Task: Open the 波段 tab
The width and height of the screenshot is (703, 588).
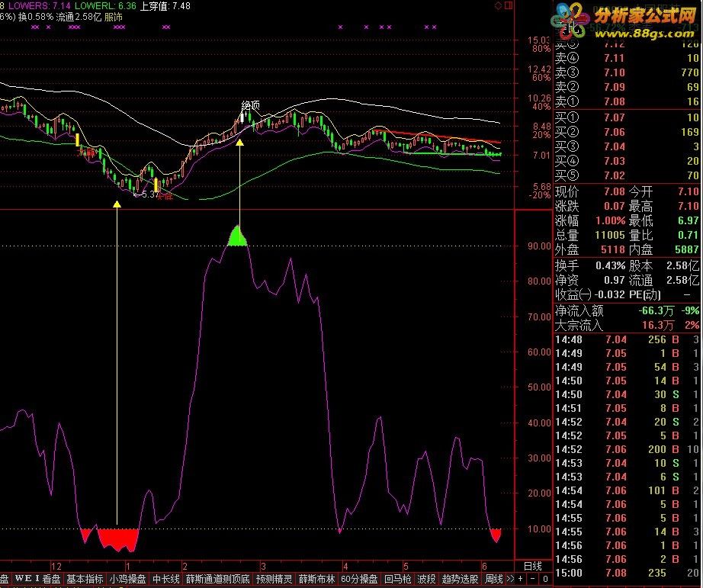Action: [426, 579]
